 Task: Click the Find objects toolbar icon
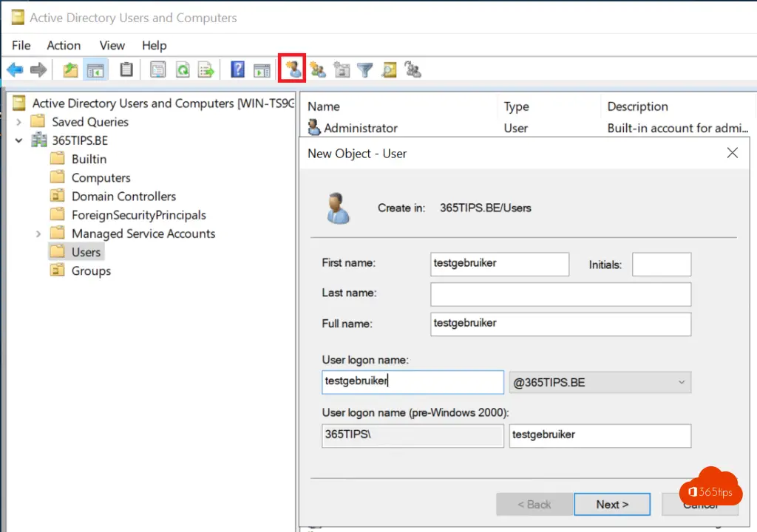pos(389,70)
